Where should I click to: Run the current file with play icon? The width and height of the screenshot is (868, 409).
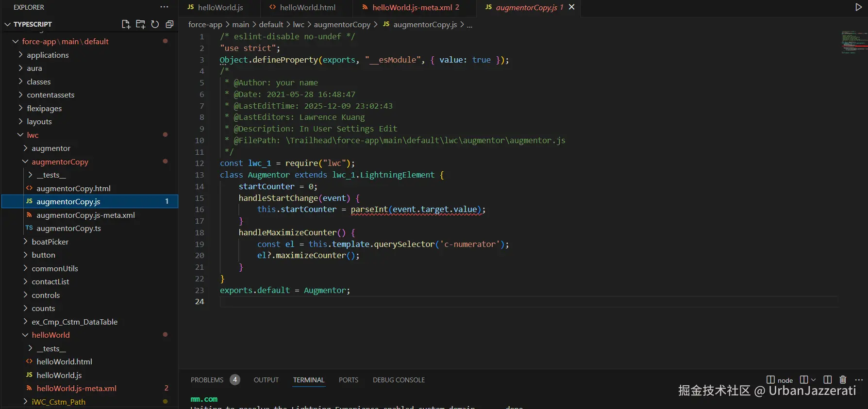(858, 7)
